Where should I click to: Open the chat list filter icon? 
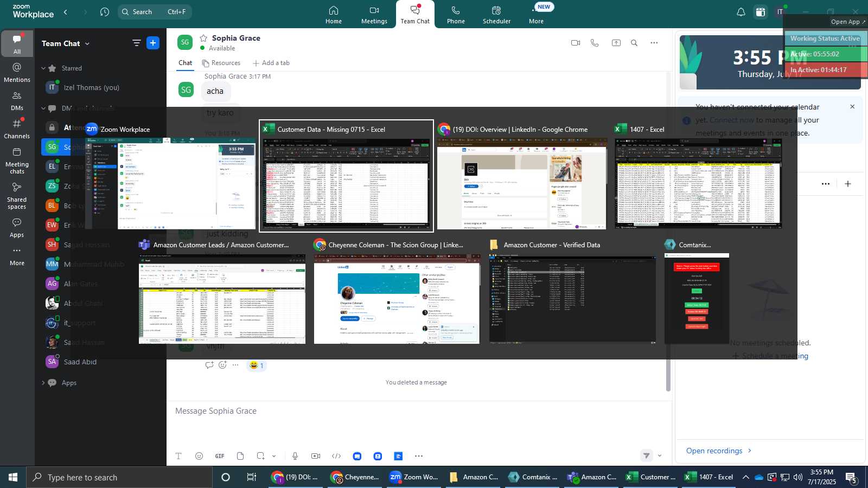137,43
